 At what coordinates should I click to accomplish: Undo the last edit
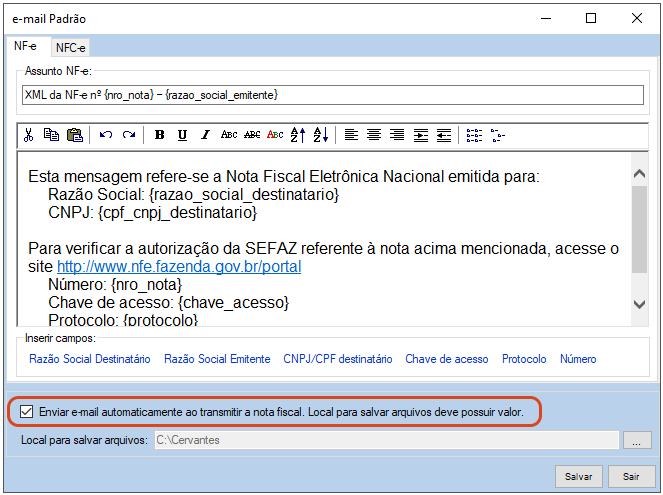pos(105,135)
